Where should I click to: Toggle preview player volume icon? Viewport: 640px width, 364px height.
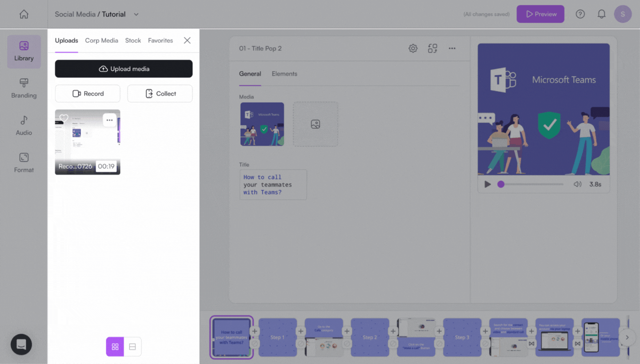coord(577,184)
